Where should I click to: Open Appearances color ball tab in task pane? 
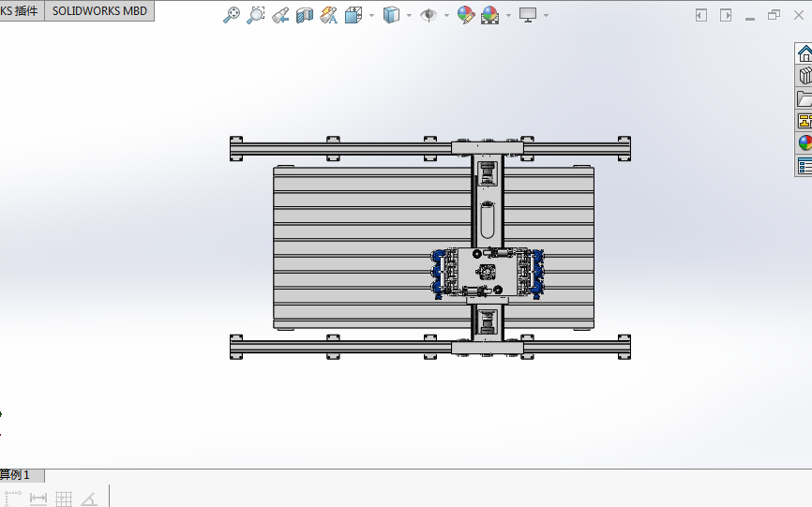coord(804,143)
